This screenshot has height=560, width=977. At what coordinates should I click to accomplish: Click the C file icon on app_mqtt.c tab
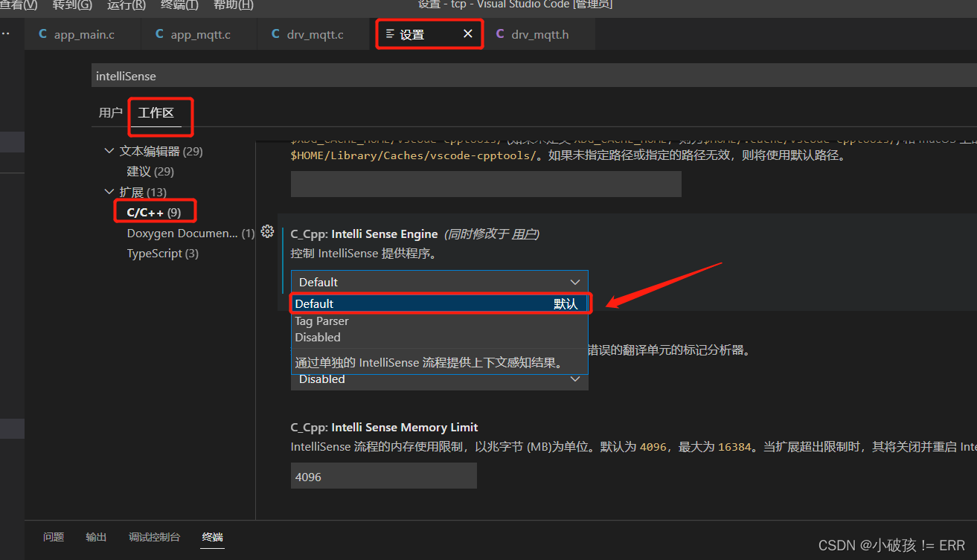click(x=159, y=34)
